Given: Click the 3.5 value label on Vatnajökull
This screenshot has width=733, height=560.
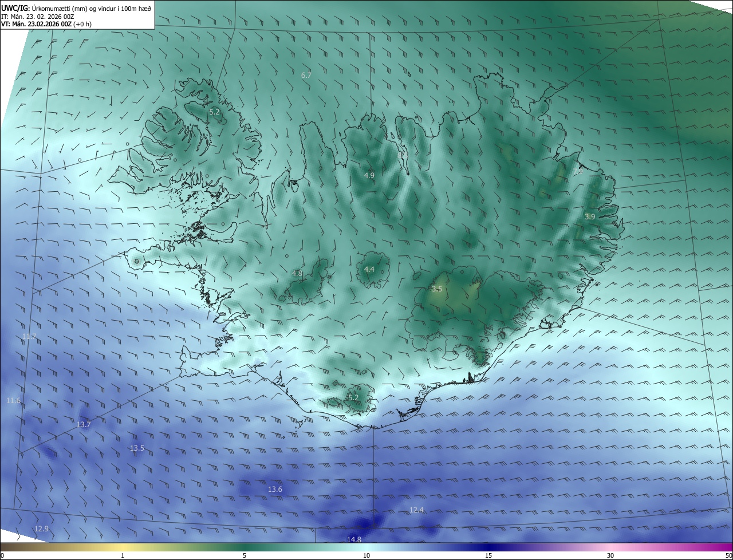Looking at the screenshot, I should (x=437, y=289).
